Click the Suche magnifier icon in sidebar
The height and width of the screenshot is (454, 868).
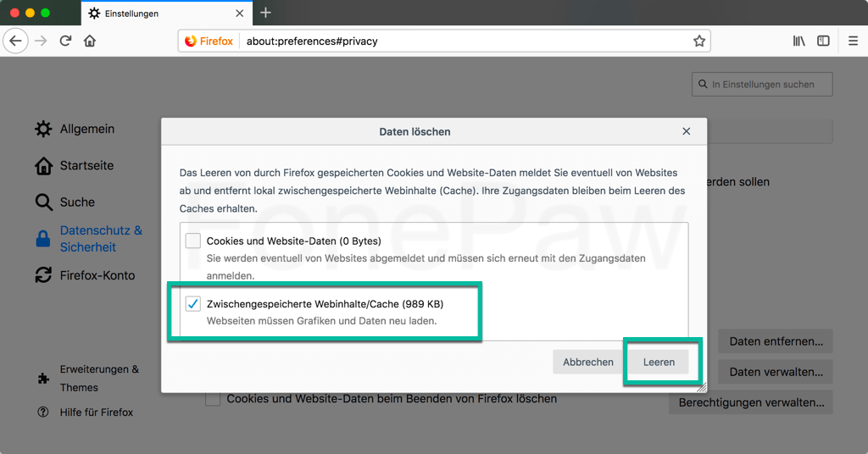click(43, 202)
